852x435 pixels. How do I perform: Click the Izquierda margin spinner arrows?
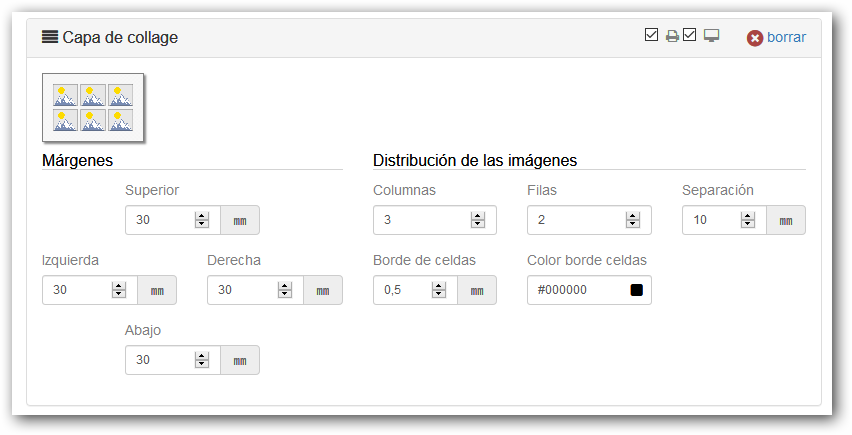[x=119, y=290]
